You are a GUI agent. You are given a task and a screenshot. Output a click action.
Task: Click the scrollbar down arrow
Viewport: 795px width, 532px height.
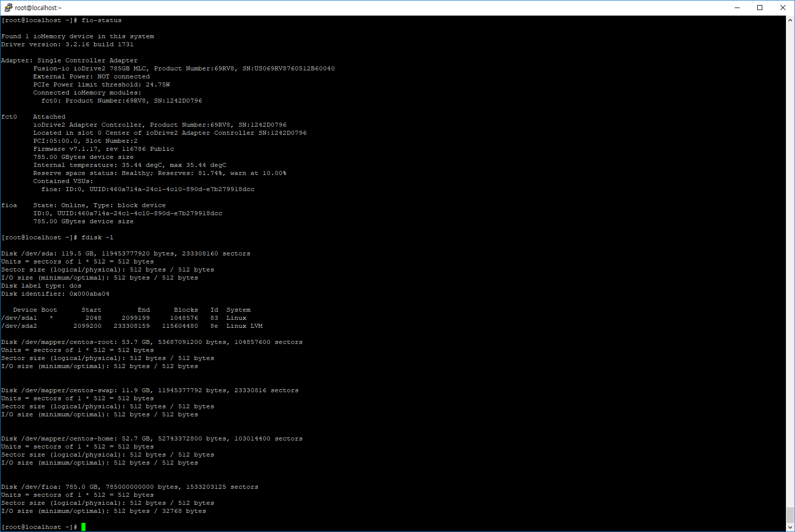pos(790,527)
